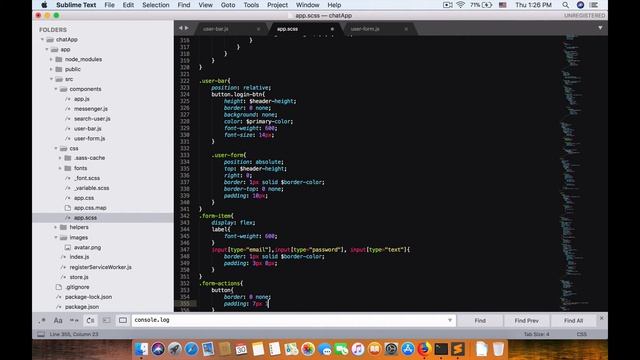The image size is (640, 360).
Task: Change syntax via CSS status label
Action: (x=582, y=334)
